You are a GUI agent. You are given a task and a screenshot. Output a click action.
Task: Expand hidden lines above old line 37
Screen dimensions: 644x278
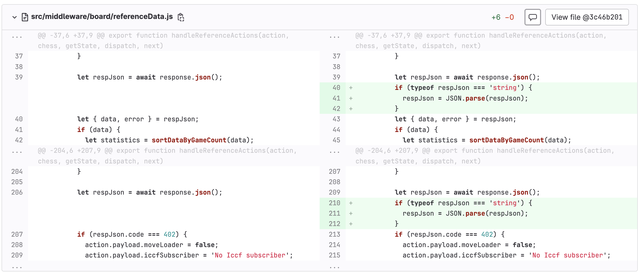tap(17, 37)
